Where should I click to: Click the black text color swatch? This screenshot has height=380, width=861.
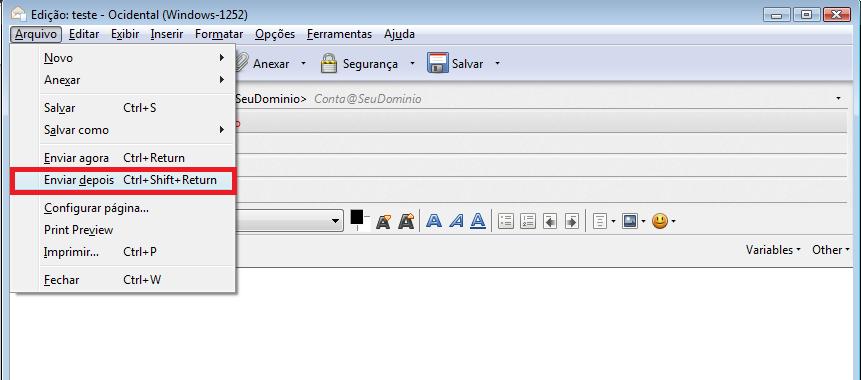[357, 217]
